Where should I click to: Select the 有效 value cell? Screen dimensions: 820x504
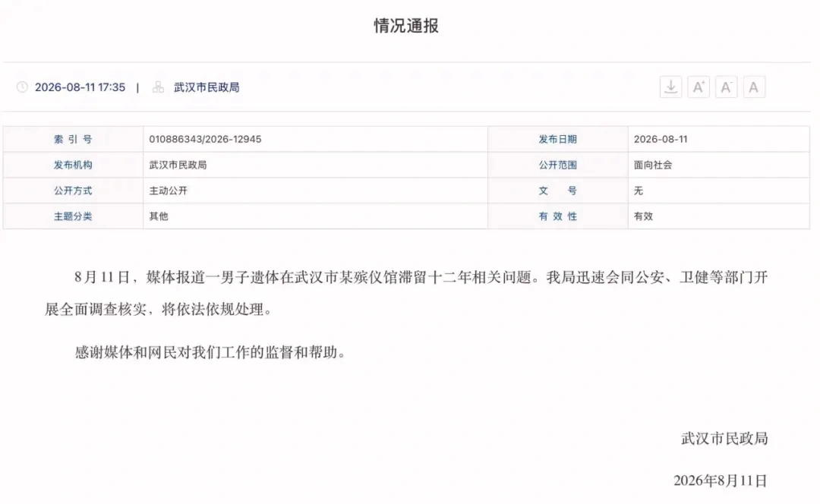point(718,216)
